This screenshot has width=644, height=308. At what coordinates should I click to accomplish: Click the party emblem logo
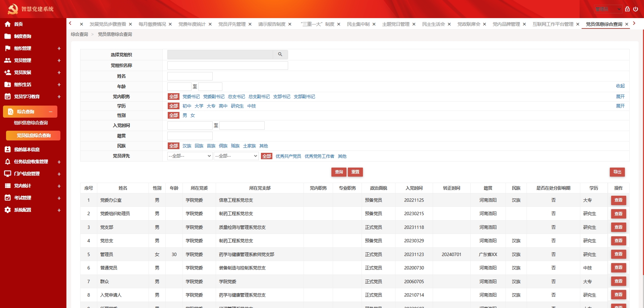click(x=13, y=9)
